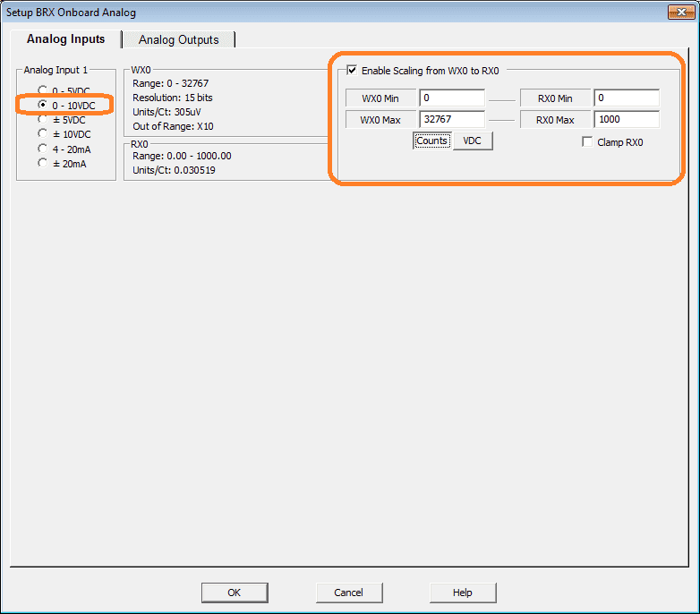Enable the Clamp RX0 checkbox
The image size is (700, 614).
click(587, 142)
